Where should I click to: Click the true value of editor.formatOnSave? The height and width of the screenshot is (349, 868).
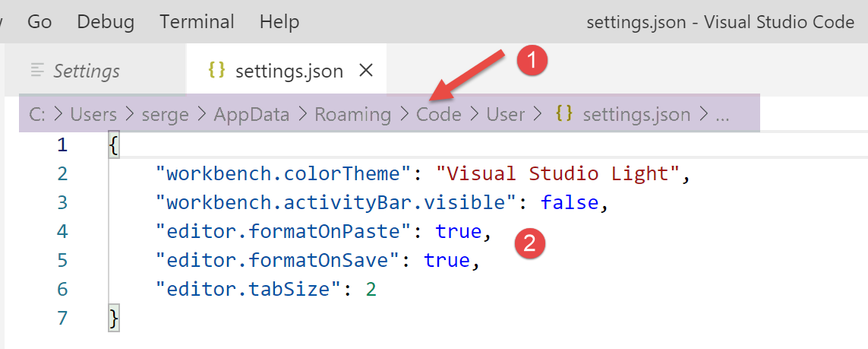447,260
